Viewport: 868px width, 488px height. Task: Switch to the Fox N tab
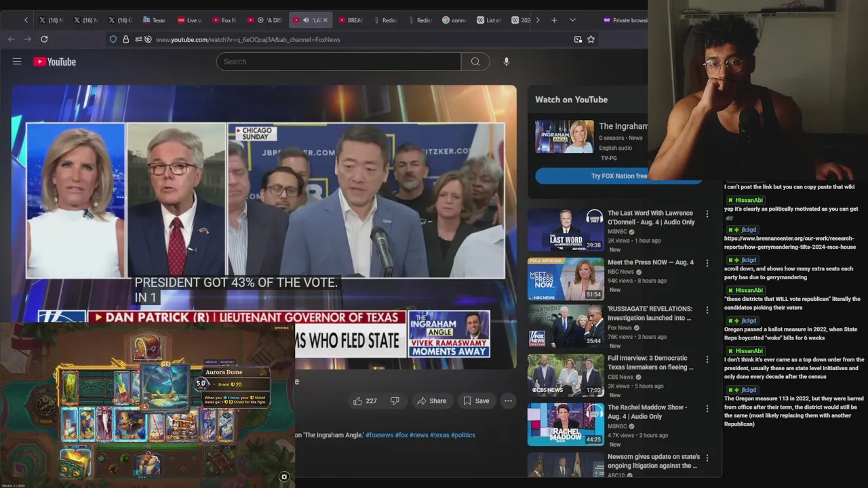click(x=224, y=20)
